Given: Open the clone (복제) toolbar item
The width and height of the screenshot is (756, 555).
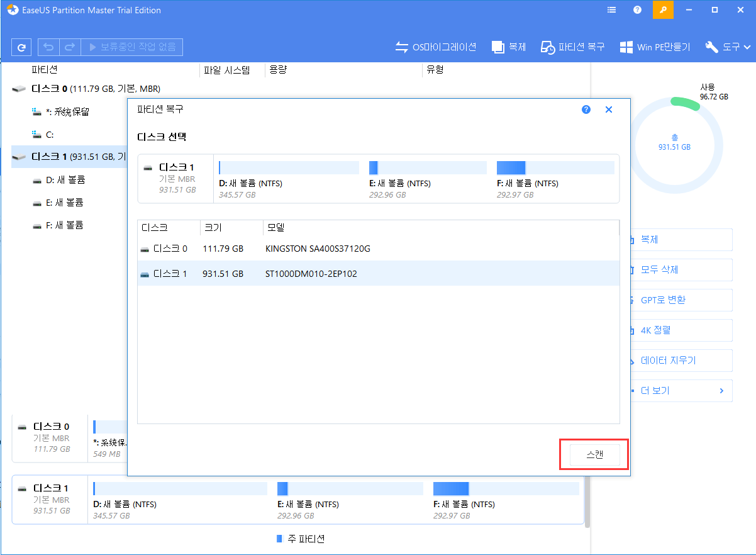Looking at the screenshot, I should (x=508, y=47).
